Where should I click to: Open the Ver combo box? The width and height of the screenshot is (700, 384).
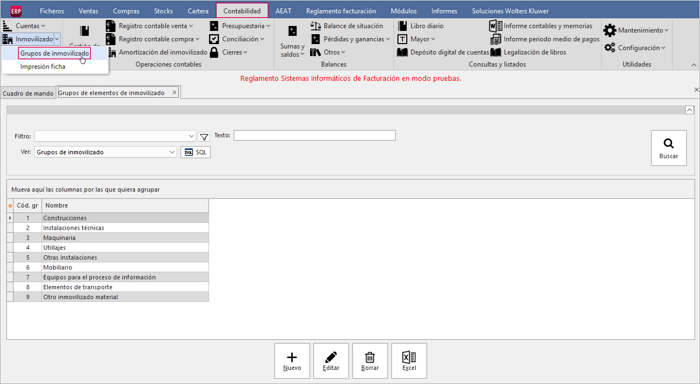tap(106, 152)
